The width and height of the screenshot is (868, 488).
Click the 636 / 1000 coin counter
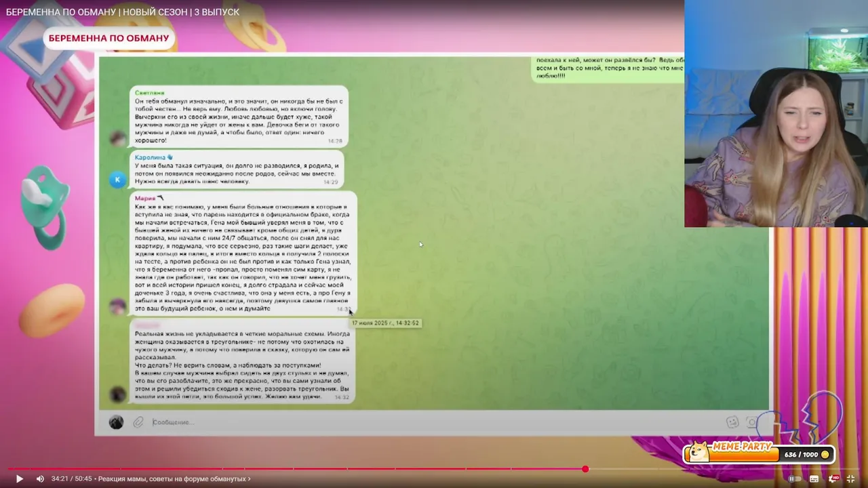pyautogui.click(x=807, y=454)
